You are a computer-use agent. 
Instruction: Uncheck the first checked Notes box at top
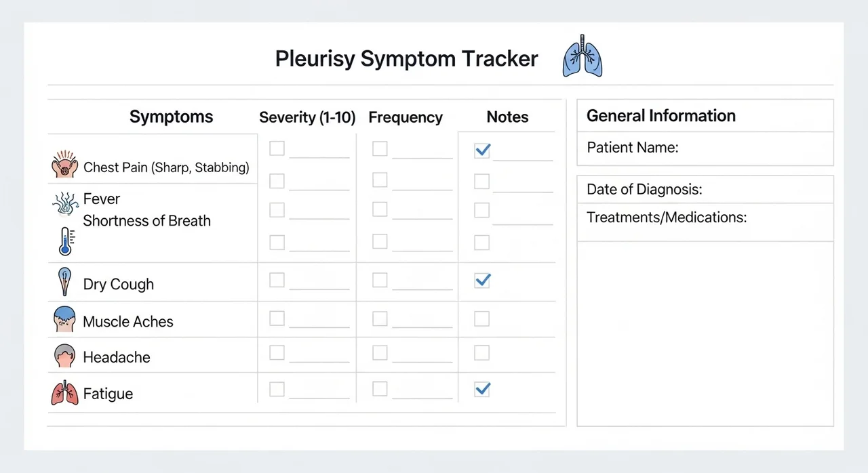click(482, 150)
